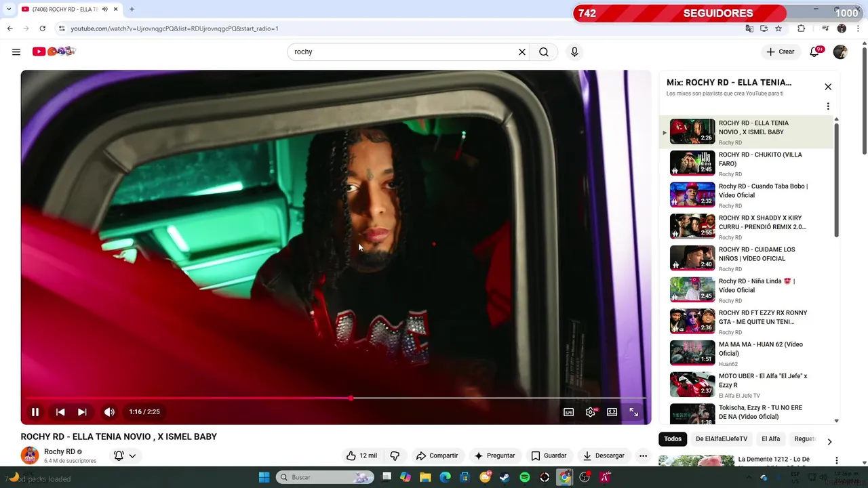This screenshot has width=868, height=488.
Task: Open Spotify from the taskbar
Action: pos(525,477)
